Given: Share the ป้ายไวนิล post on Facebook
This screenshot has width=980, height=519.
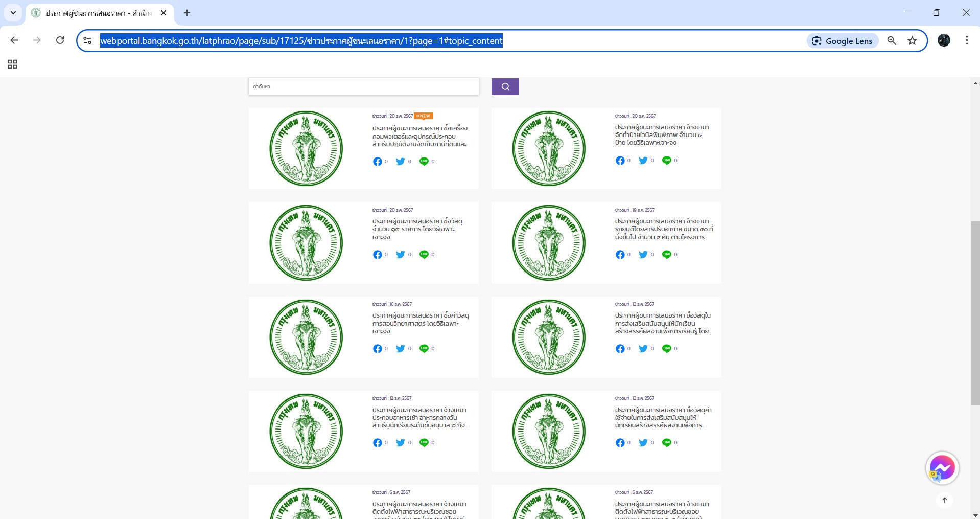Looking at the screenshot, I should coord(620,161).
